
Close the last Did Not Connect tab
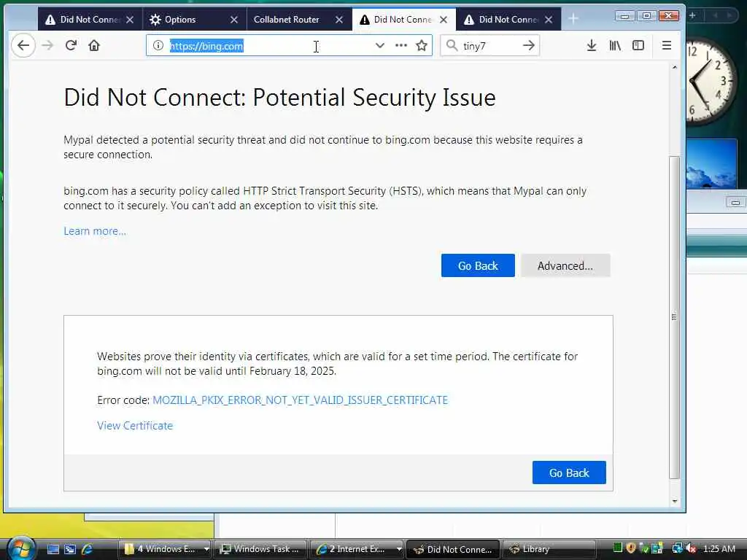549,20
